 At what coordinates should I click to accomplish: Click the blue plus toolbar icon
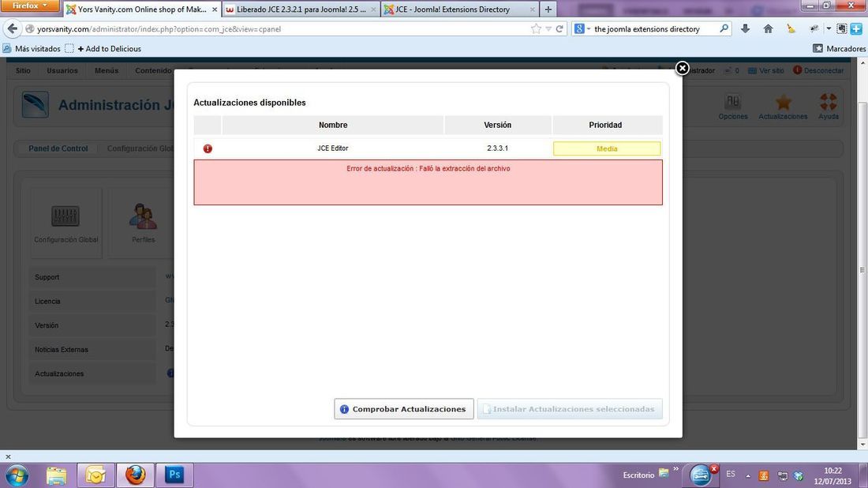[x=856, y=28]
